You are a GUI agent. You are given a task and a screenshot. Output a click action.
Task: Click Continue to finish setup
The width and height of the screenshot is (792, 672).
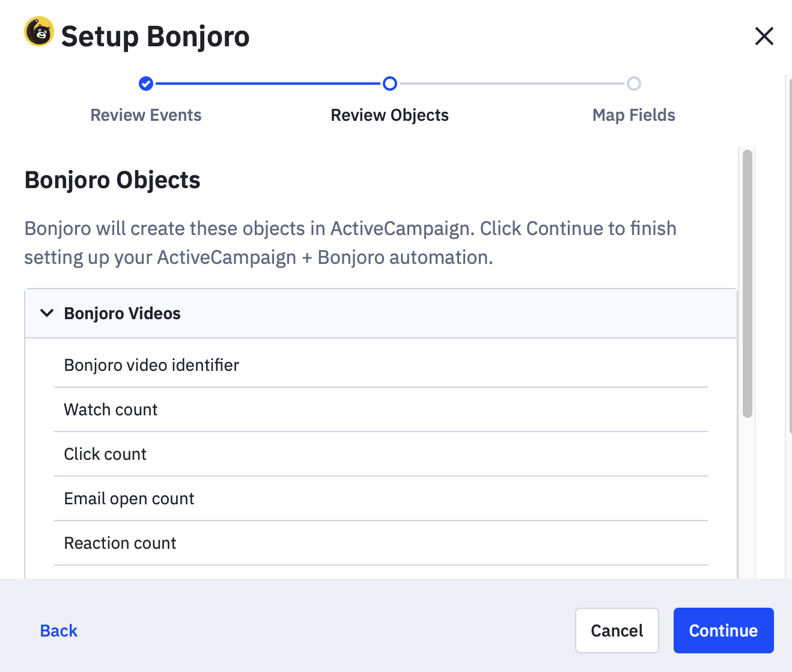(723, 631)
